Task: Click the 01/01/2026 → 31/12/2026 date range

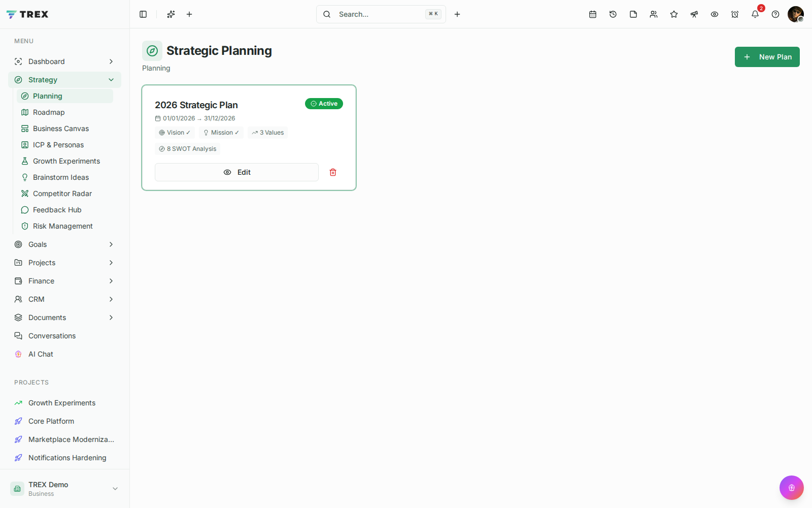Action: coord(199,118)
